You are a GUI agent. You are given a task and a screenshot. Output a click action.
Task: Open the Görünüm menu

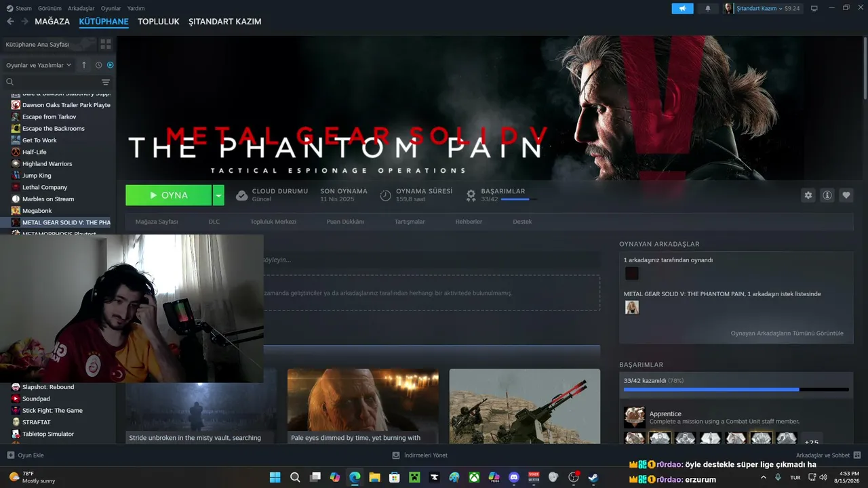(x=50, y=8)
